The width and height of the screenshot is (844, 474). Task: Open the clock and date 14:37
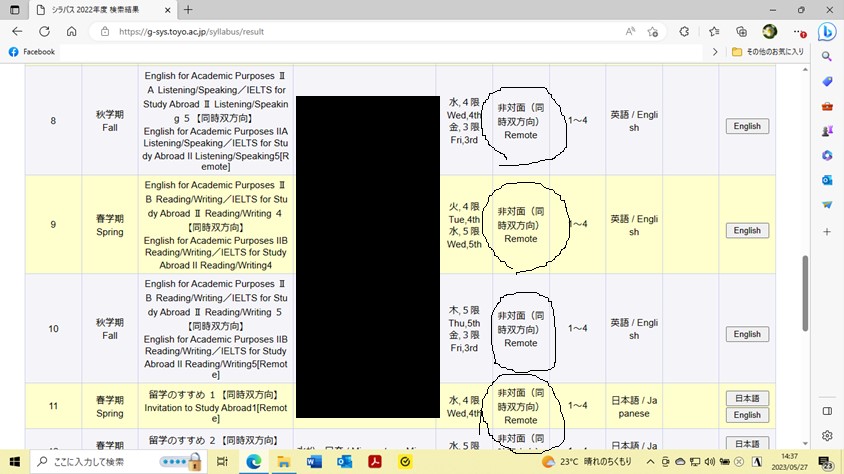click(790, 462)
